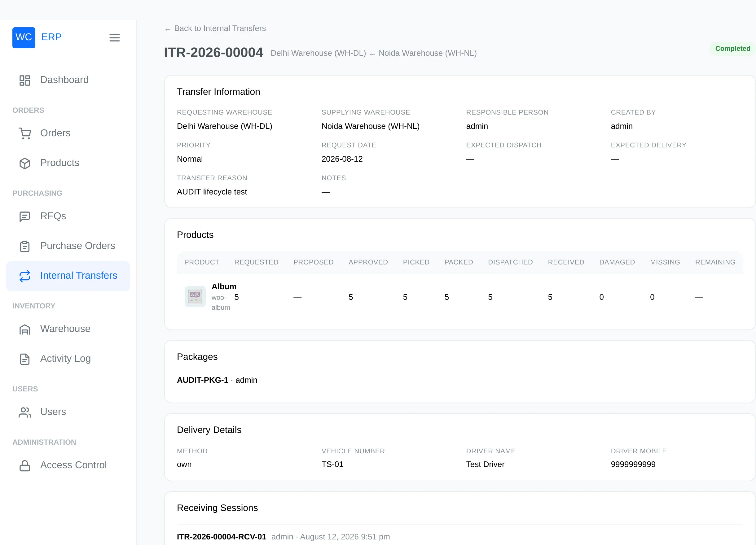Go to Products in the sidebar
Image resolution: width=756 pixels, height=545 pixels.
tap(68, 163)
